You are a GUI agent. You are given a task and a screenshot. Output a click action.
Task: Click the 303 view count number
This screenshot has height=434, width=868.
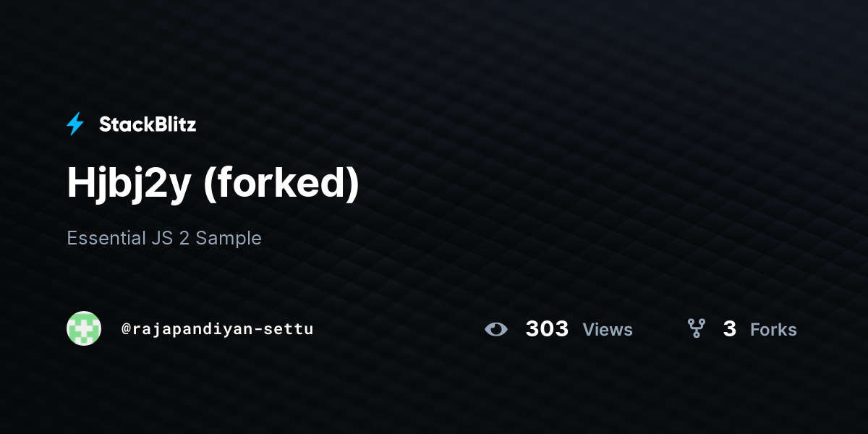(547, 329)
